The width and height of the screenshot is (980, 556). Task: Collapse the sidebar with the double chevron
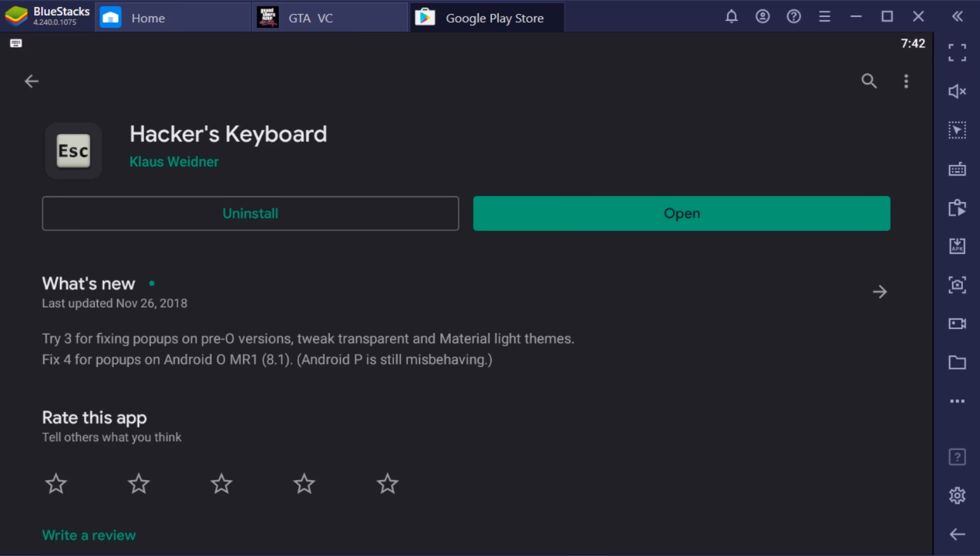957,17
